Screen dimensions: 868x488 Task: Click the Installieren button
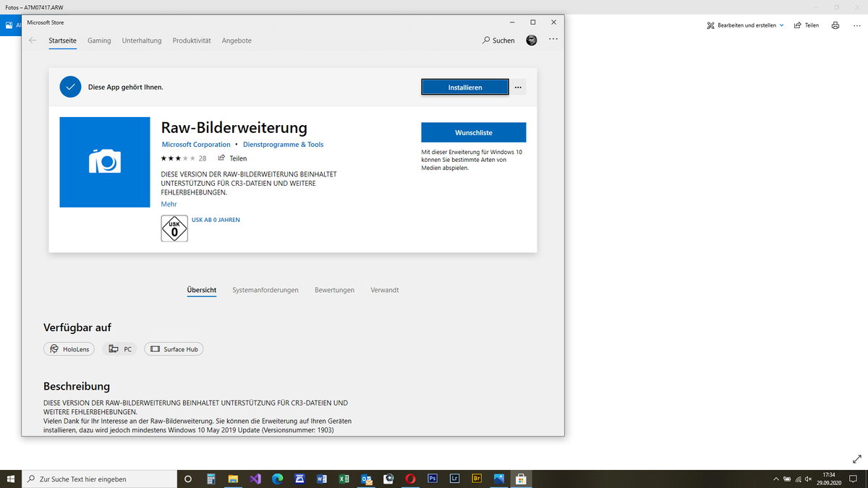tap(465, 87)
